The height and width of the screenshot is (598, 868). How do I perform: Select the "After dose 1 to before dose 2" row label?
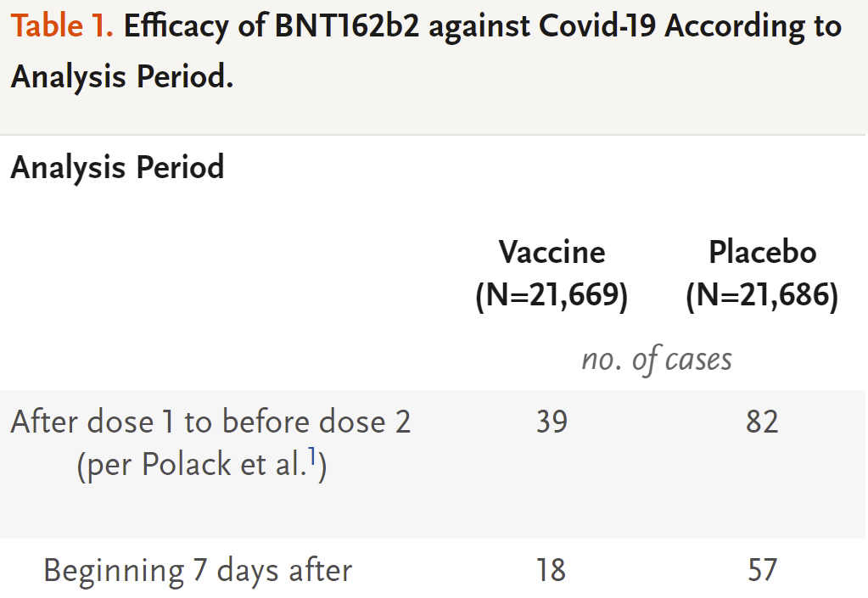(211, 422)
